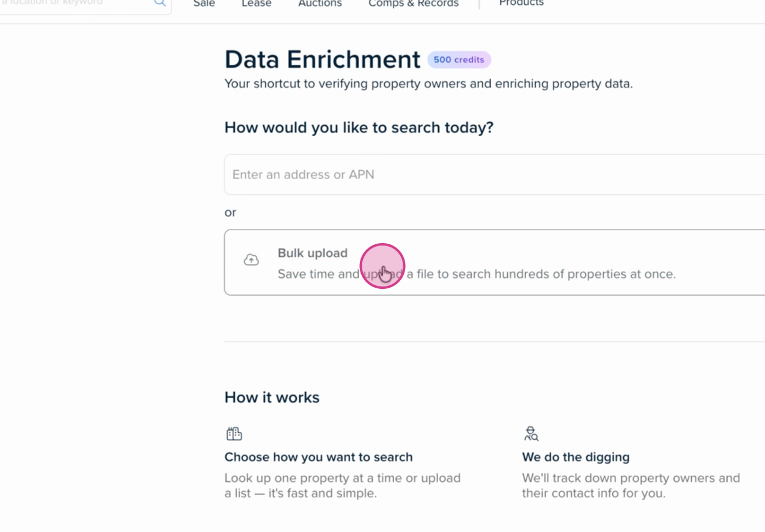Open the Lease menu
This screenshot has height=532, width=765.
tap(256, 4)
